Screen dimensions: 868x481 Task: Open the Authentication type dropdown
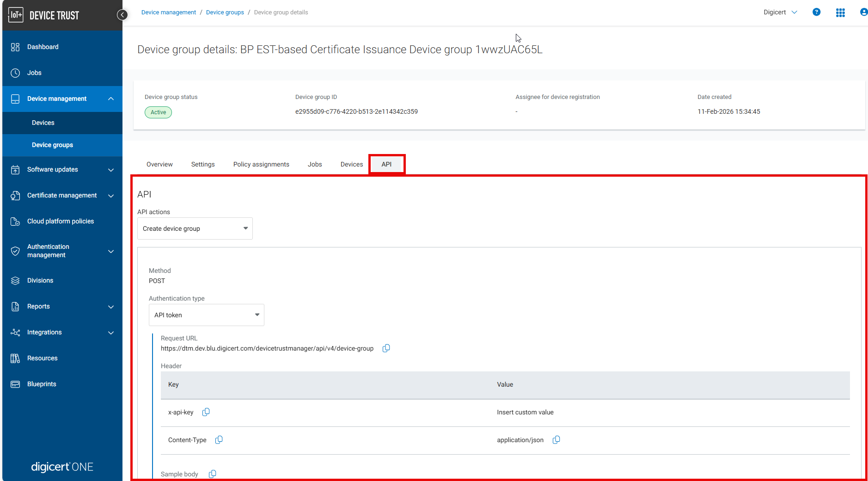click(x=206, y=315)
